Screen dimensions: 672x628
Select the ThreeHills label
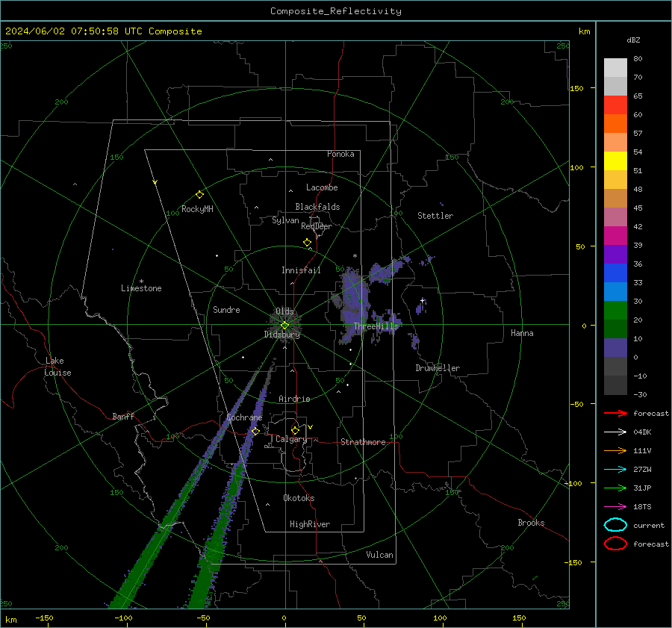coord(376,326)
